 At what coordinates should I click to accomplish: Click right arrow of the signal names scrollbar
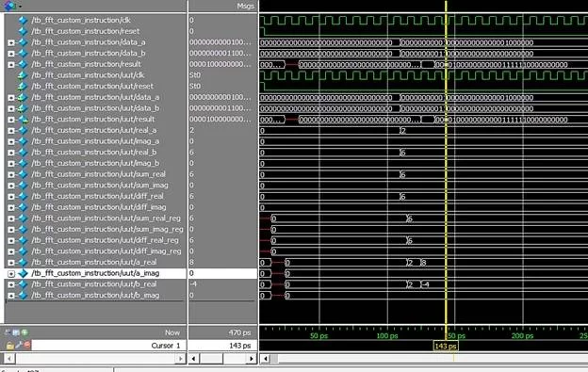(x=180, y=359)
